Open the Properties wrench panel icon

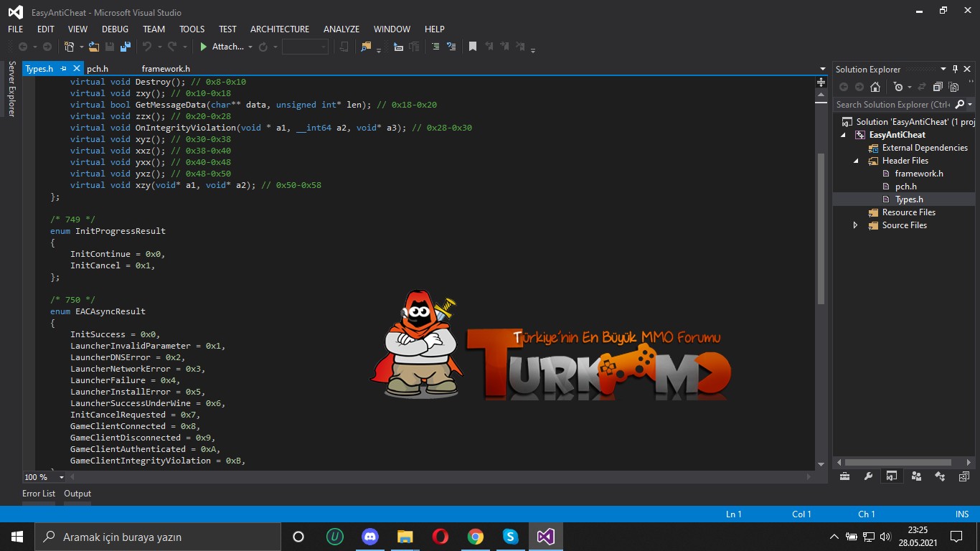[868, 476]
